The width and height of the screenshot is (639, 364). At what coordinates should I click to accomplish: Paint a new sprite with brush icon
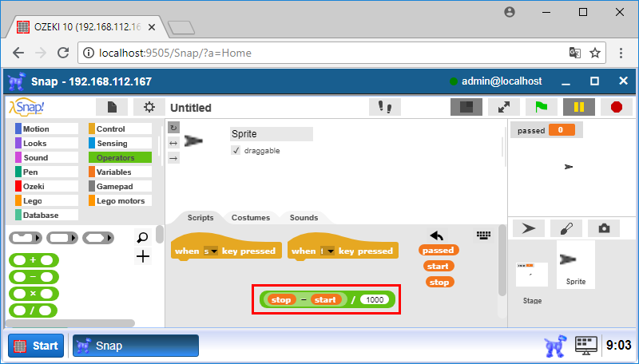point(566,228)
